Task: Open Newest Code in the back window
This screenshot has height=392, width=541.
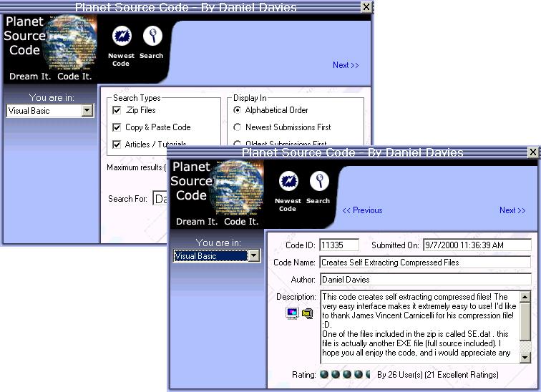Action: (x=121, y=46)
